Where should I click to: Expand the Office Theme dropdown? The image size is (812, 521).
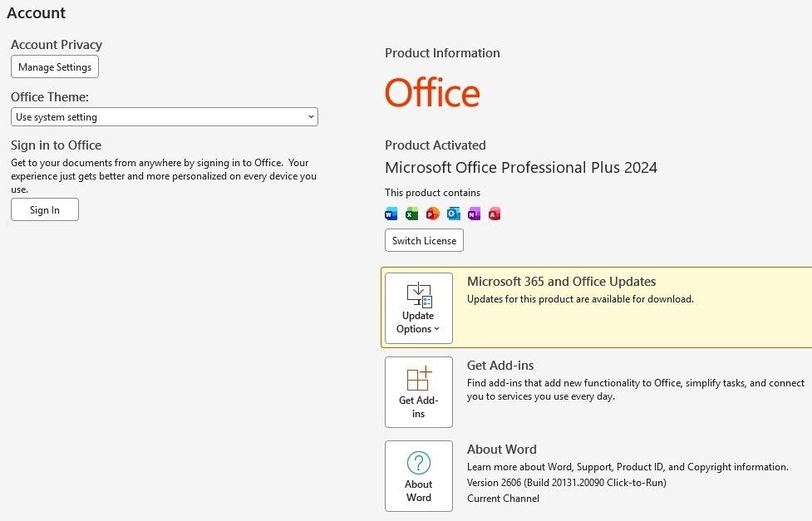pos(165,117)
